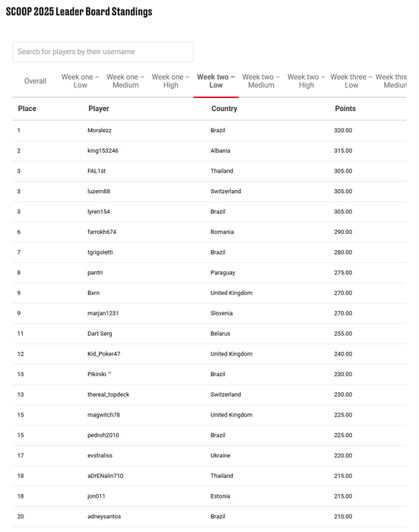The image size is (419, 532).
Task: Open the Week two – High tab
Action: click(x=306, y=81)
